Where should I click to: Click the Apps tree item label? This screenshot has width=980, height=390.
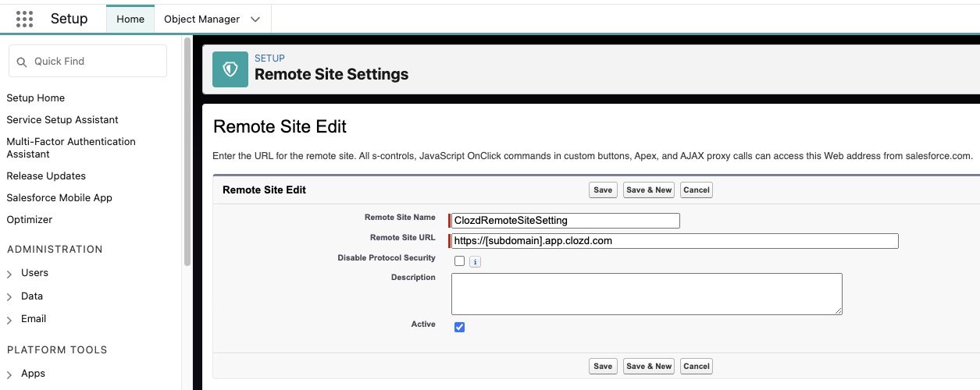tap(33, 374)
